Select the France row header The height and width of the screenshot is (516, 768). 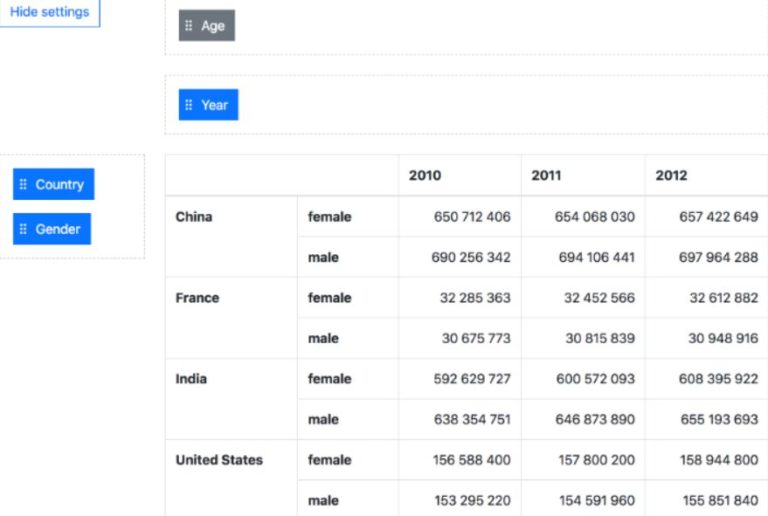pyautogui.click(x=197, y=298)
